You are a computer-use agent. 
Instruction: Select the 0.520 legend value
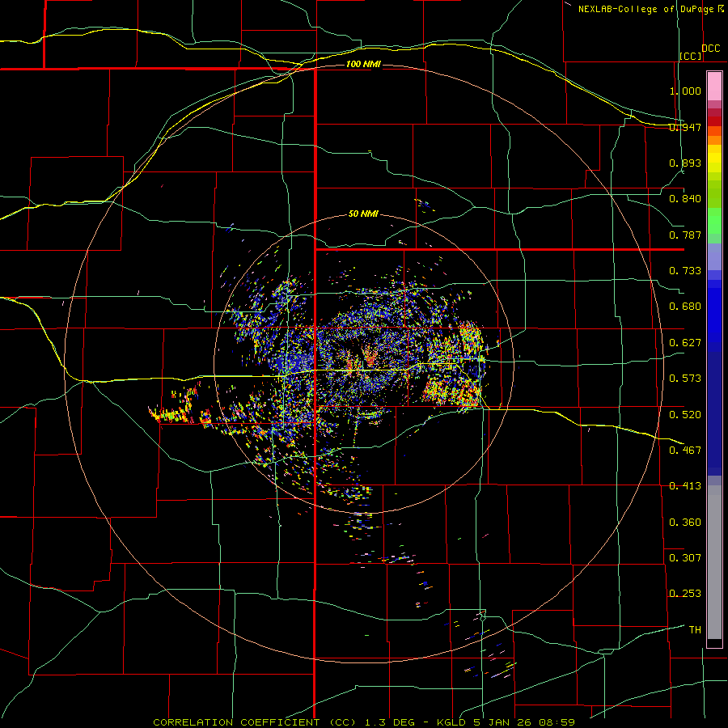[685, 414]
